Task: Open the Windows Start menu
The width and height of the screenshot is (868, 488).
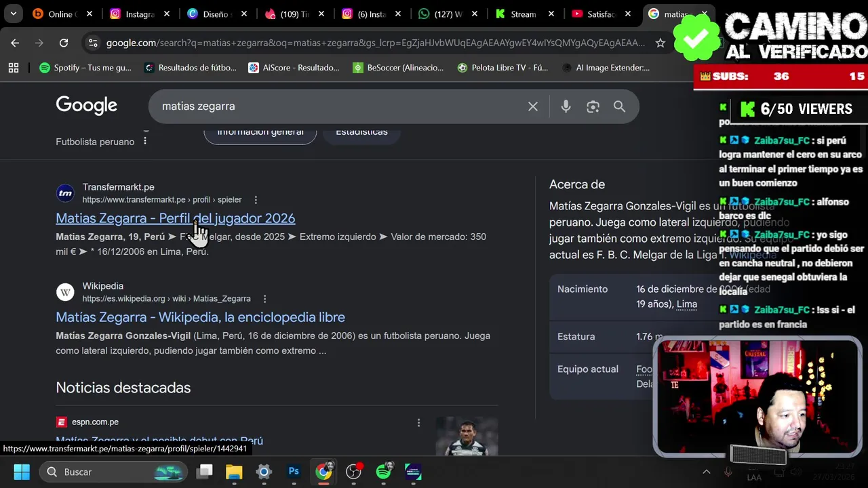Action: [x=22, y=472]
